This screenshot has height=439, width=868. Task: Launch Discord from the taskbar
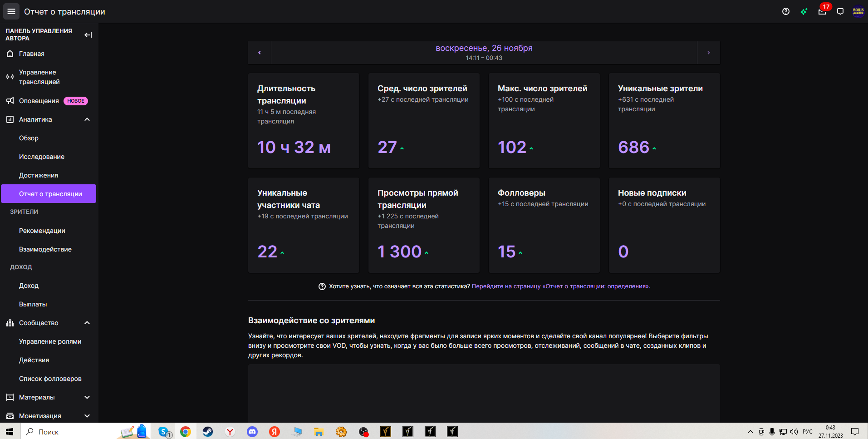[252, 432]
